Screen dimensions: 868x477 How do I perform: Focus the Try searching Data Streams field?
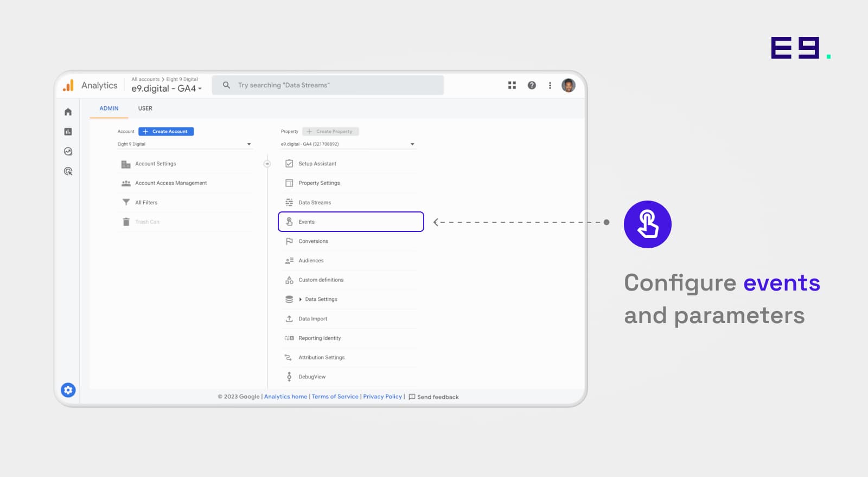coord(328,85)
